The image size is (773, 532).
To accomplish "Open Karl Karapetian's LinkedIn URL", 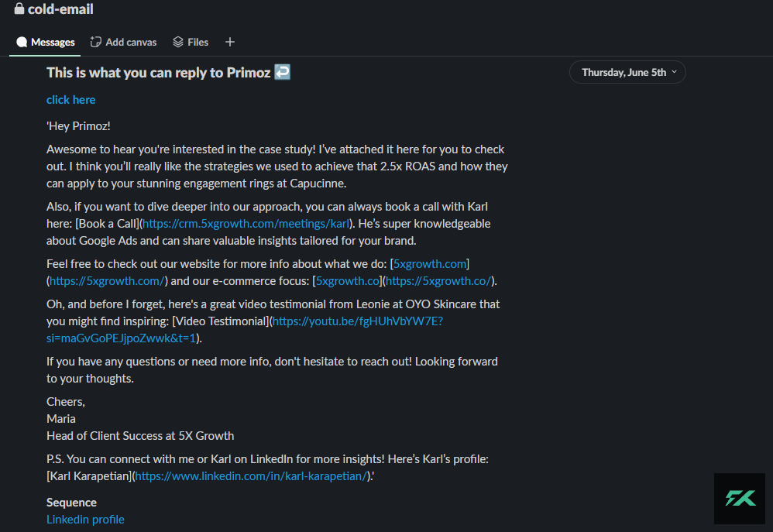I will point(252,476).
